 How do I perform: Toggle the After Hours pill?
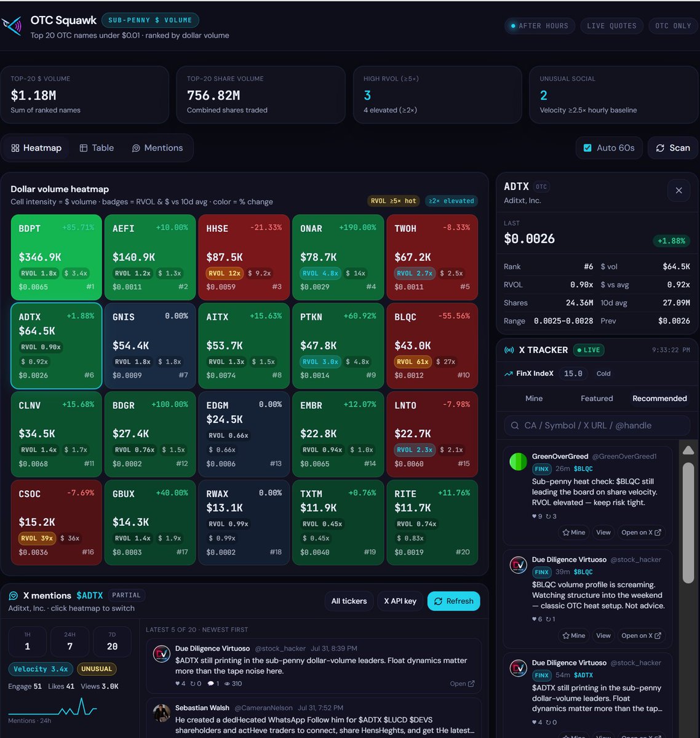pos(539,26)
